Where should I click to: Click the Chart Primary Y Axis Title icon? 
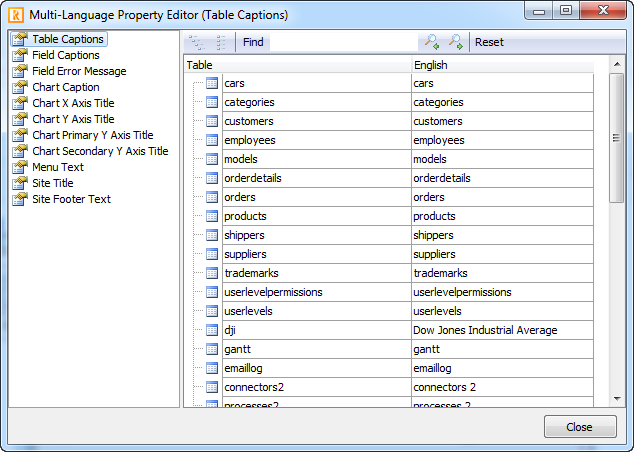click(x=20, y=135)
